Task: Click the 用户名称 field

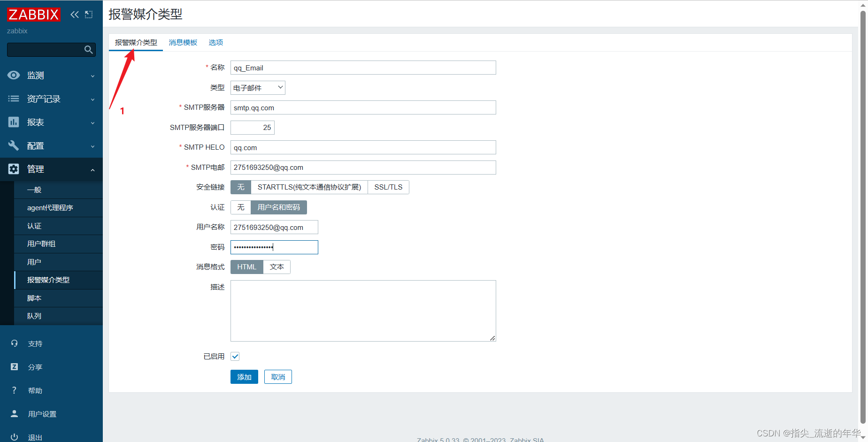Action: point(274,227)
